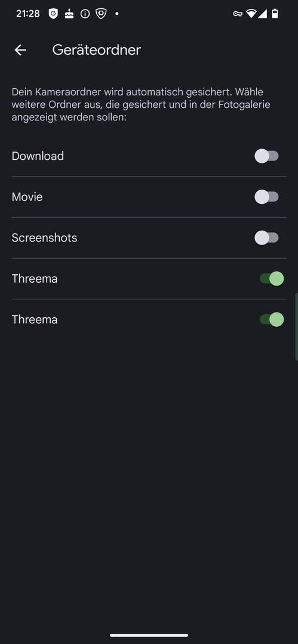Tap the info circle notification icon
Screen dimensions: 298x644
click(x=85, y=14)
